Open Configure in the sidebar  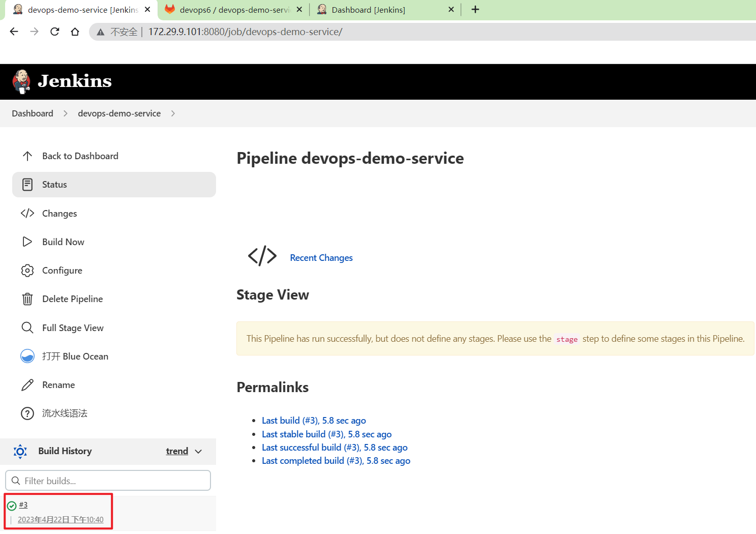(114, 271)
